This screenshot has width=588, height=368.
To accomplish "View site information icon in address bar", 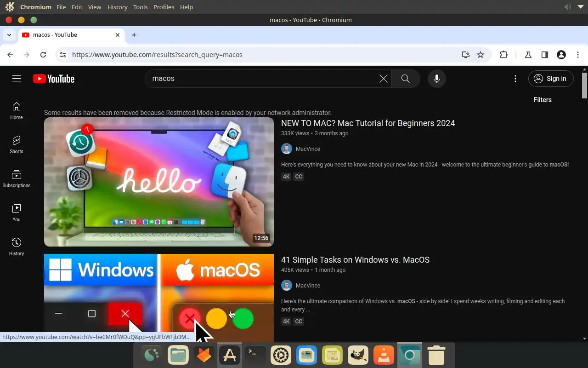I will coord(63,55).
